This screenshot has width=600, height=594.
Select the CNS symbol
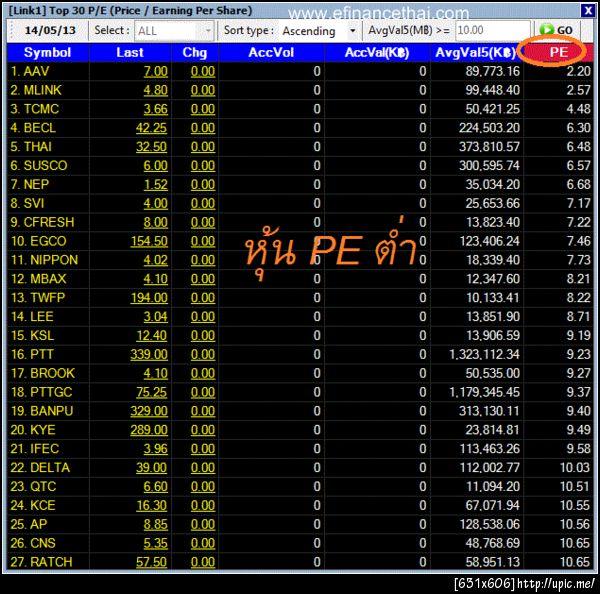click(43, 543)
